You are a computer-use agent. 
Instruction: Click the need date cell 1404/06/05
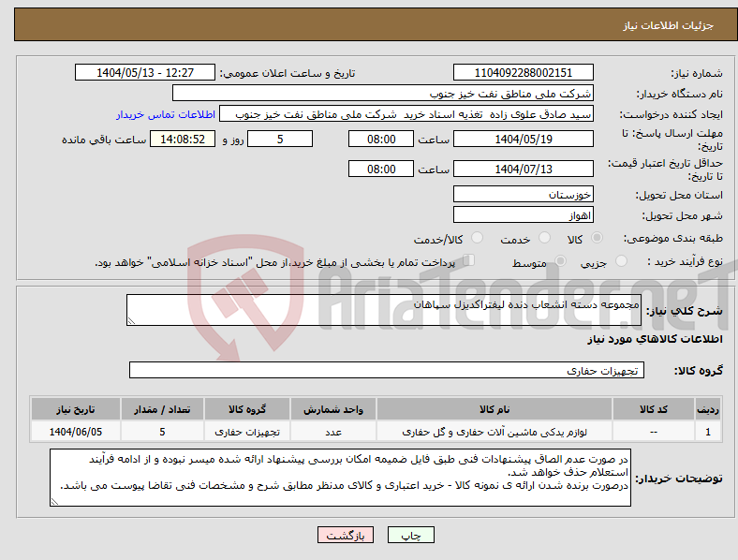tap(75, 432)
